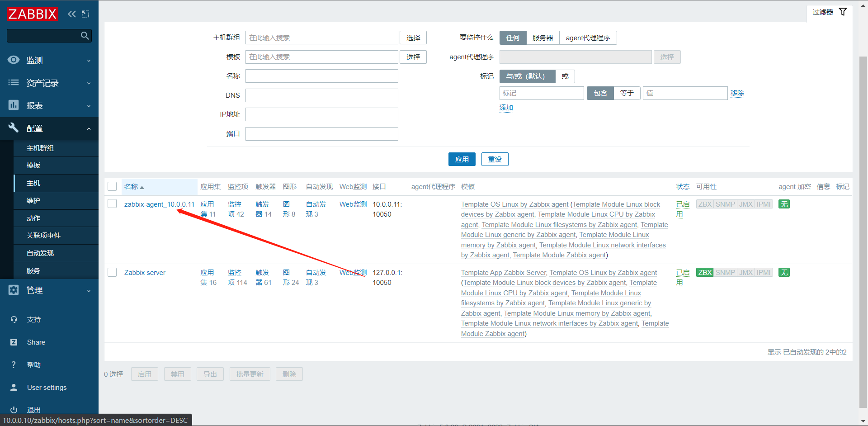868x426 pixels.
Task: Click the 帮助 question mark icon
Action: pyautogui.click(x=14, y=365)
